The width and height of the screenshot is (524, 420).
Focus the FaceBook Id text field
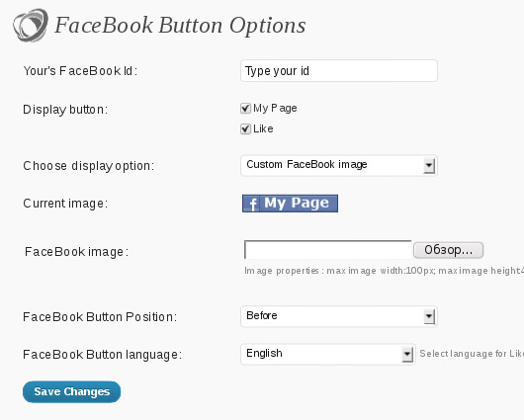(x=339, y=70)
